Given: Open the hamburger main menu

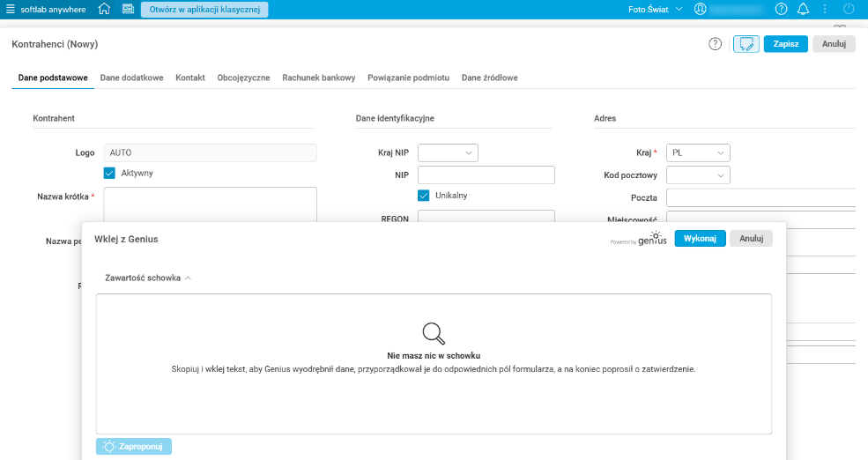Looking at the screenshot, I should point(10,9).
